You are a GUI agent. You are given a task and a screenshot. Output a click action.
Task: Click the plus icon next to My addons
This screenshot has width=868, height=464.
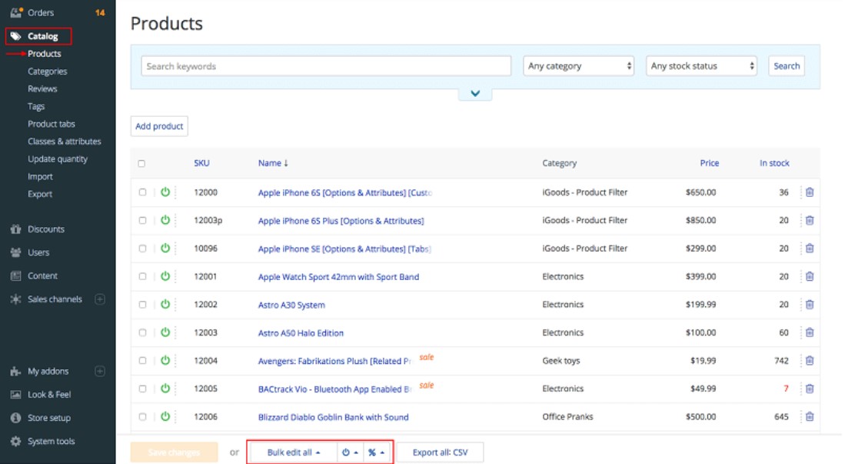coord(100,371)
